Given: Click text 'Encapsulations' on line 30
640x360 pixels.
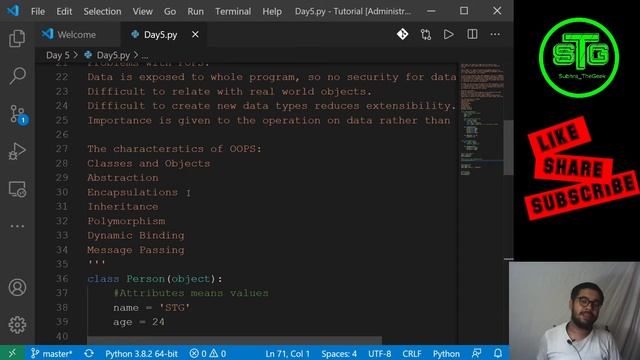Looking at the screenshot, I should click(x=133, y=192).
